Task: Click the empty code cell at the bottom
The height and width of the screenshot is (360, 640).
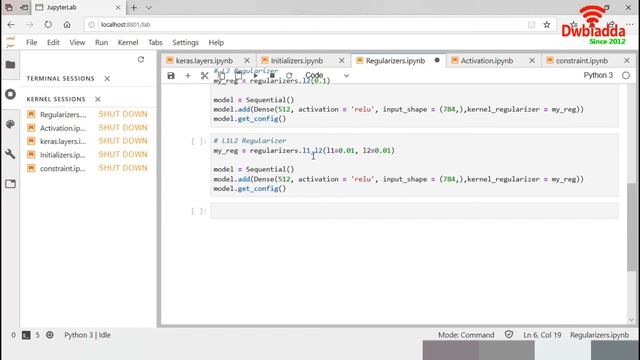Action: point(414,211)
